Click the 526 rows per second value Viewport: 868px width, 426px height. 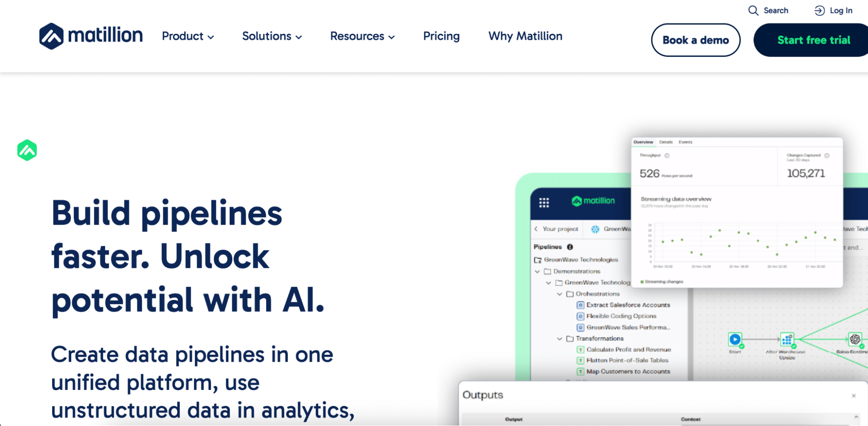pos(649,173)
